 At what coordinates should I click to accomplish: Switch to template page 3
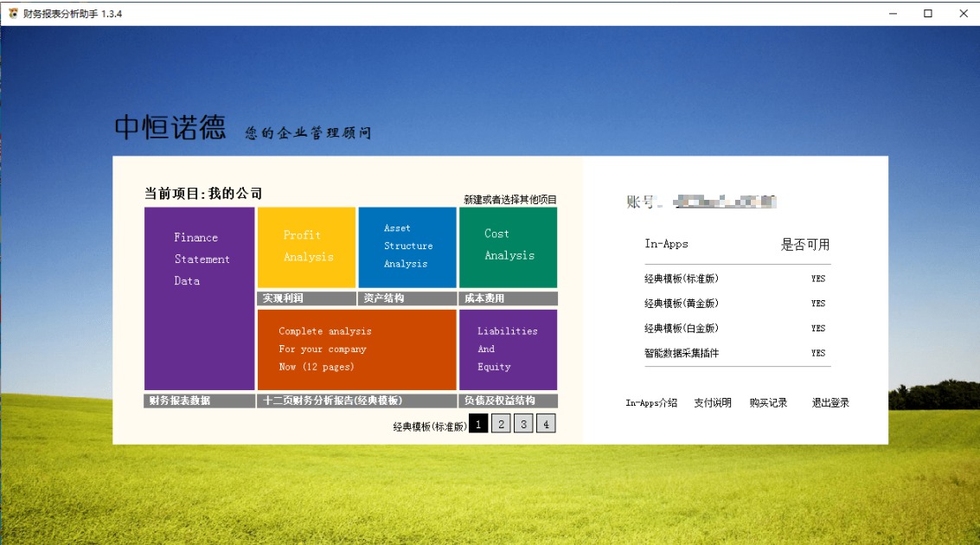click(x=524, y=425)
